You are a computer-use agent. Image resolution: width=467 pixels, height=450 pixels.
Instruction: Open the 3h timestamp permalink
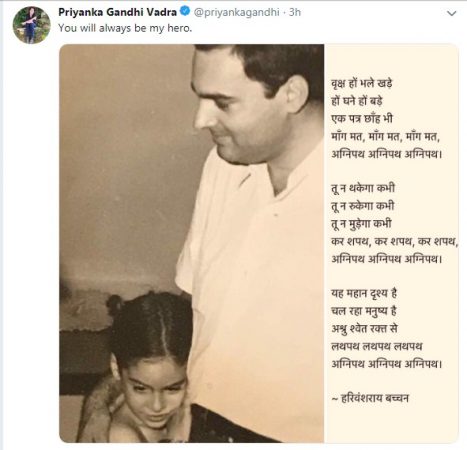tap(295, 12)
